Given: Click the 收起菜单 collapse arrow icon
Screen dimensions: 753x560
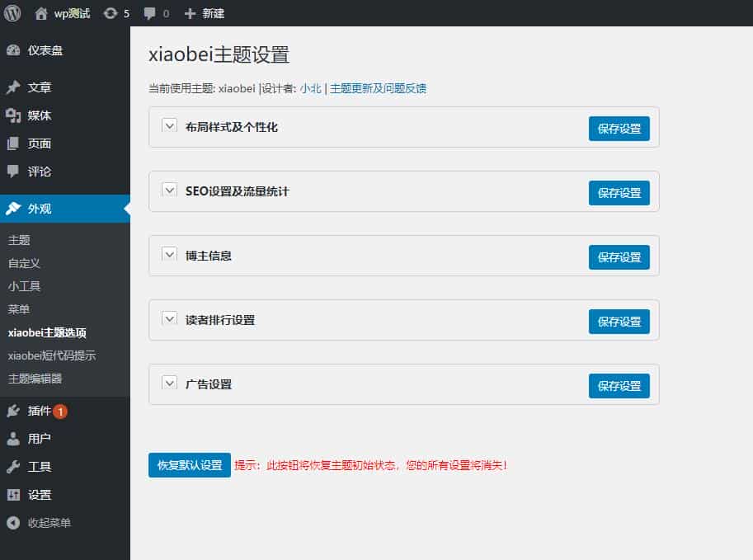Looking at the screenshot, I should point(13,523).
